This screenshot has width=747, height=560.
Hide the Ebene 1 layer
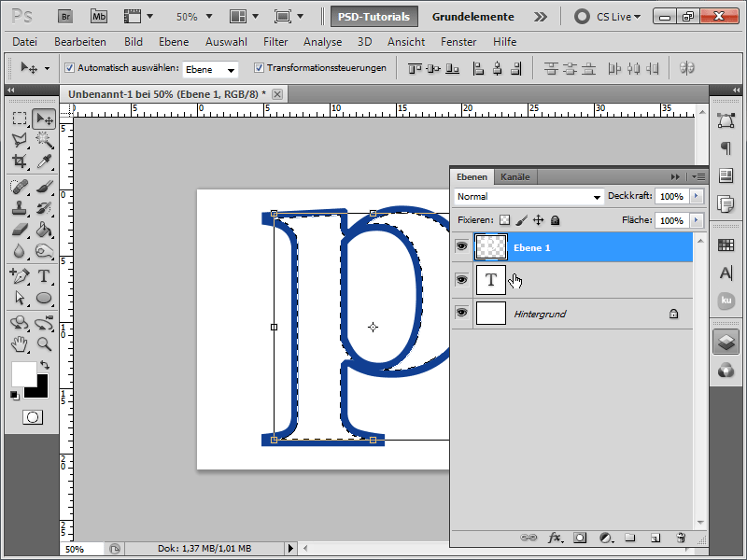coord(461,246)
